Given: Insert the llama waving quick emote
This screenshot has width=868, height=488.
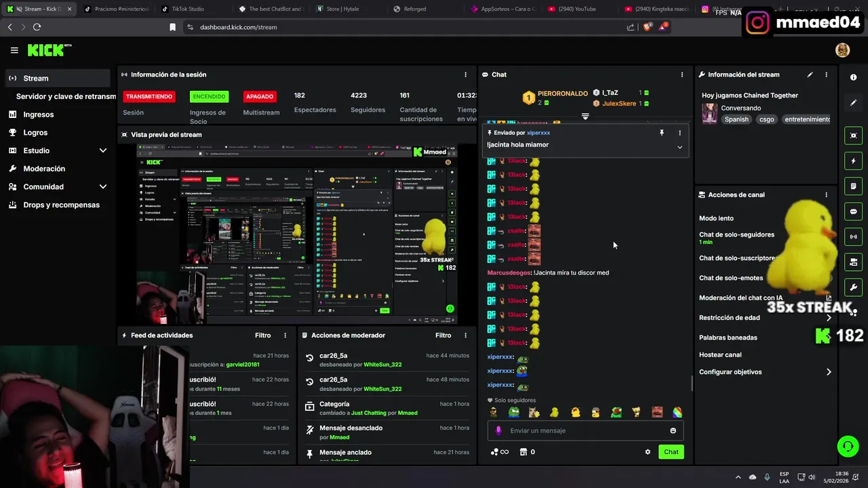Looking at the screenshot, I should 534,412.
